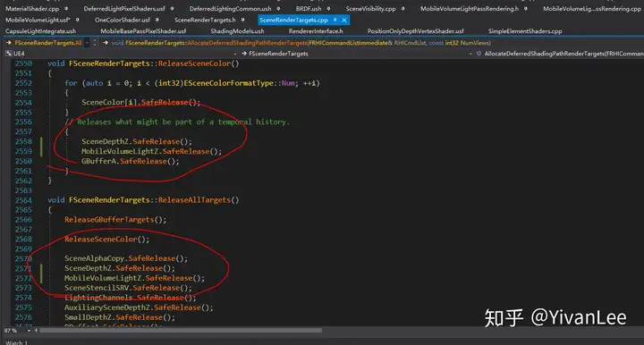644x345 pixels.
Task: Switch to the SceneVisibility.cpp tab
Action: (x=371, y=9)
